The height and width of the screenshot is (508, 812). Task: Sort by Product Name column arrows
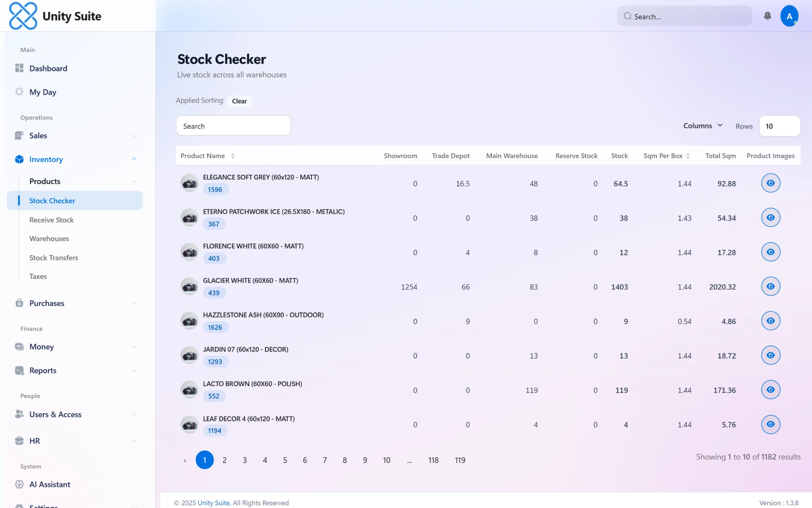coord(233,156)
